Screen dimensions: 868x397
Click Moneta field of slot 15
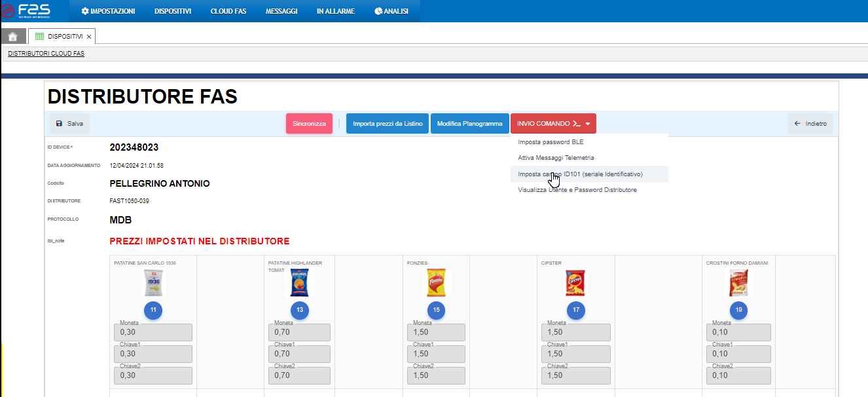pyautogui.click(x=436, y=332)
